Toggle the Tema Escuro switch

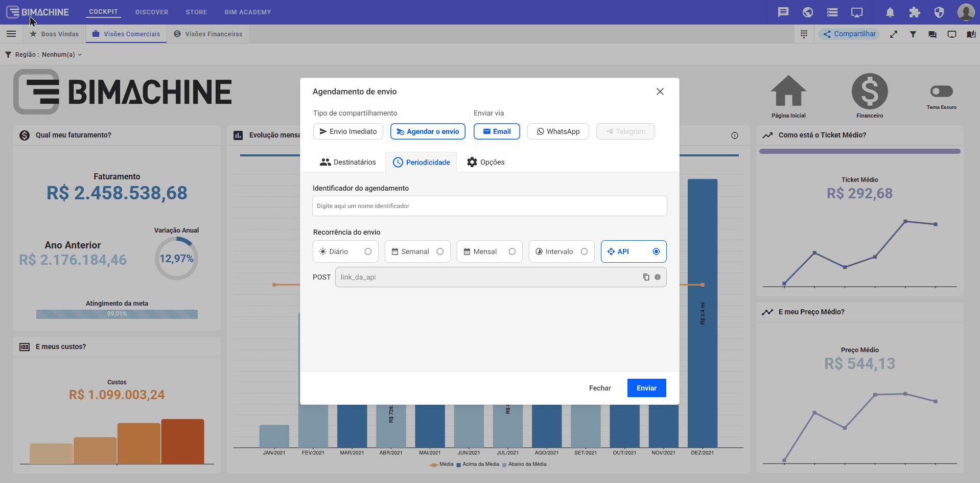(942, 91)
